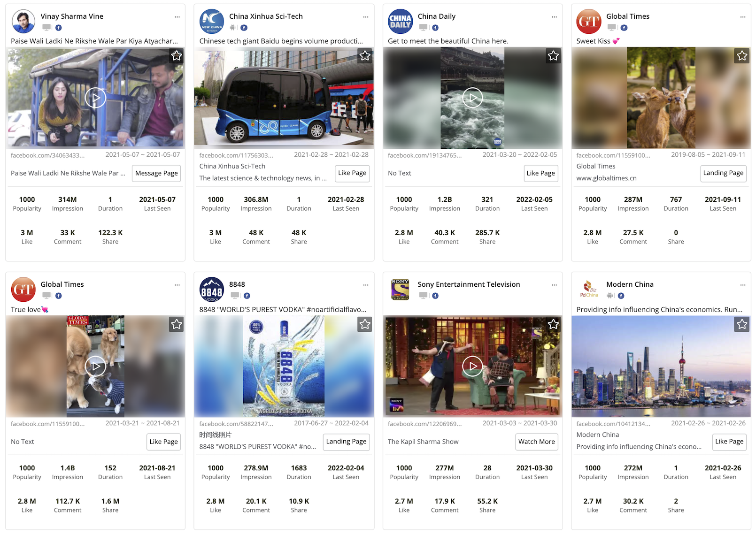Open facebook.com/10412134... link
Image resolution: width=756 pixels, height=535 pixels.
[613, 424]
